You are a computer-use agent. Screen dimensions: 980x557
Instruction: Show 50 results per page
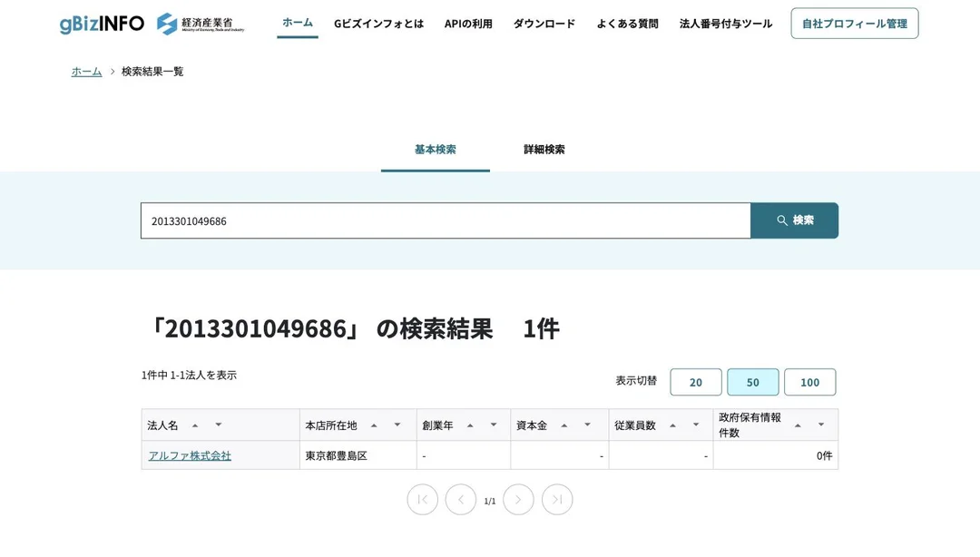pyautogui.click(x=752, y=382)
